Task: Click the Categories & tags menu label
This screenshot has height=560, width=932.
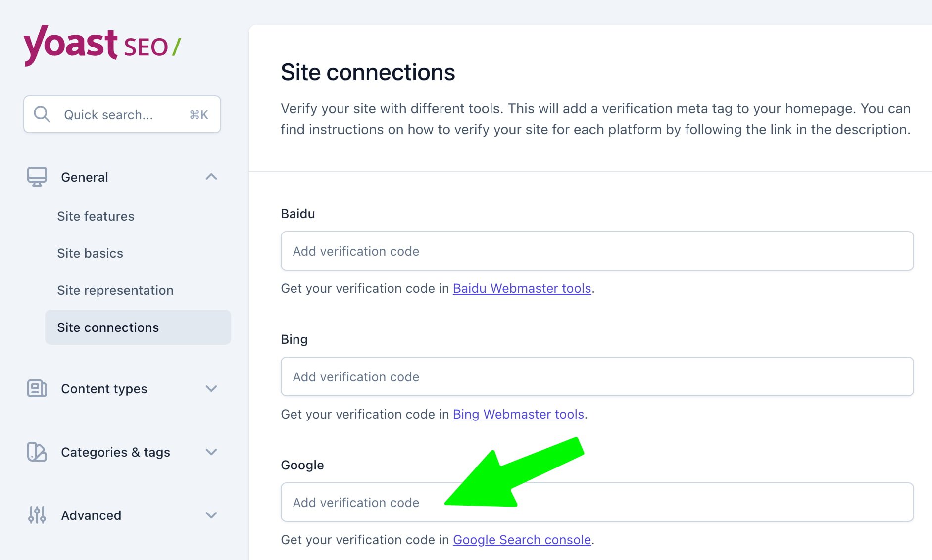Action: (115, 452)
